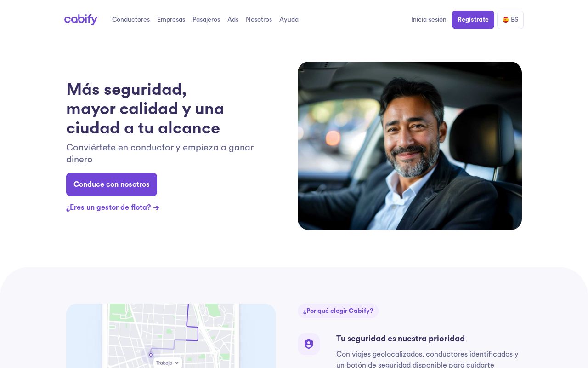
Task: Open the Nosotros menu
Action: tap(259, 20)
